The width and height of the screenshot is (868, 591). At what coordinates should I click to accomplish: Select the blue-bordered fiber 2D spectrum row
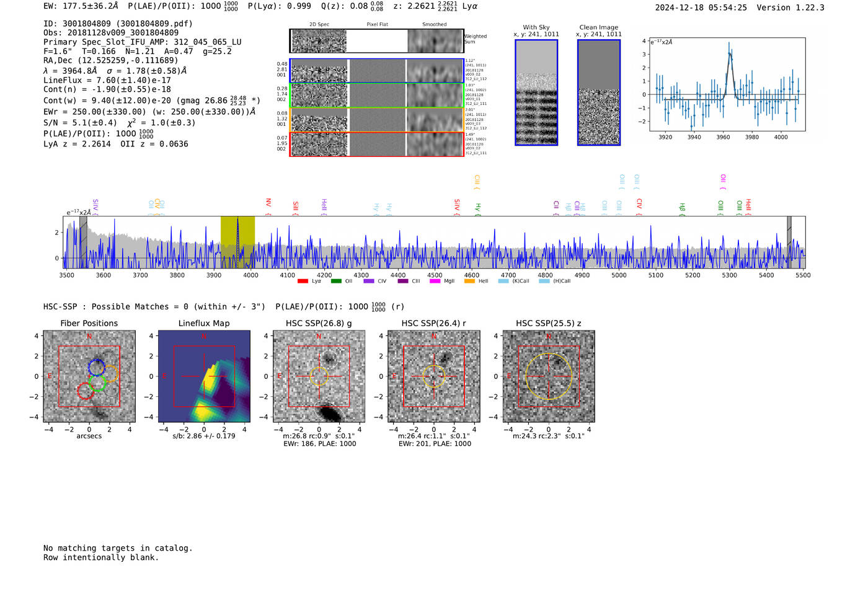[x=376, y=71]
